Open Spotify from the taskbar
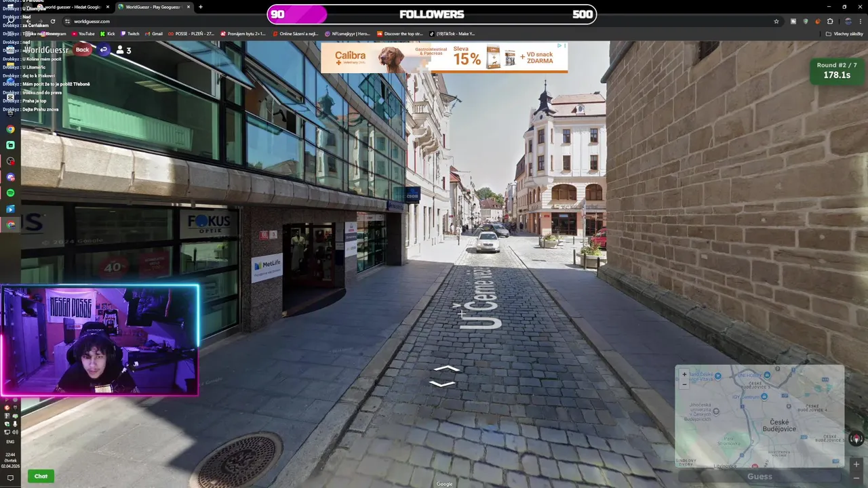Viewport: 868px width, 488px height. click(x=10, y=193)
